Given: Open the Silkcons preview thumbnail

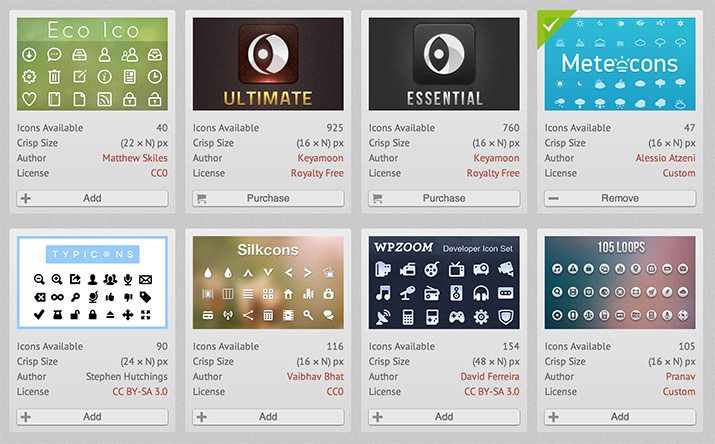Looking at the screenshot, I should pyautogui.click(x=268, y=283).
